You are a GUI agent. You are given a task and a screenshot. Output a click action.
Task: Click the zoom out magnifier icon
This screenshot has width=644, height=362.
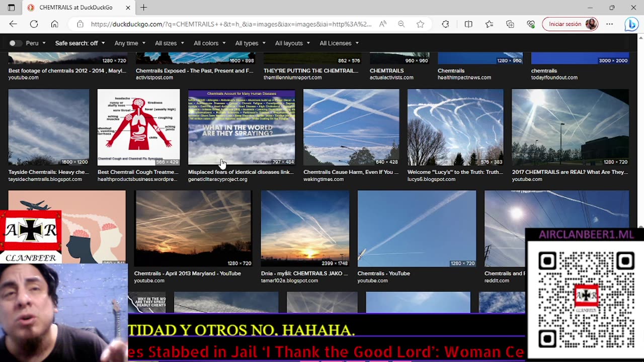401,24
